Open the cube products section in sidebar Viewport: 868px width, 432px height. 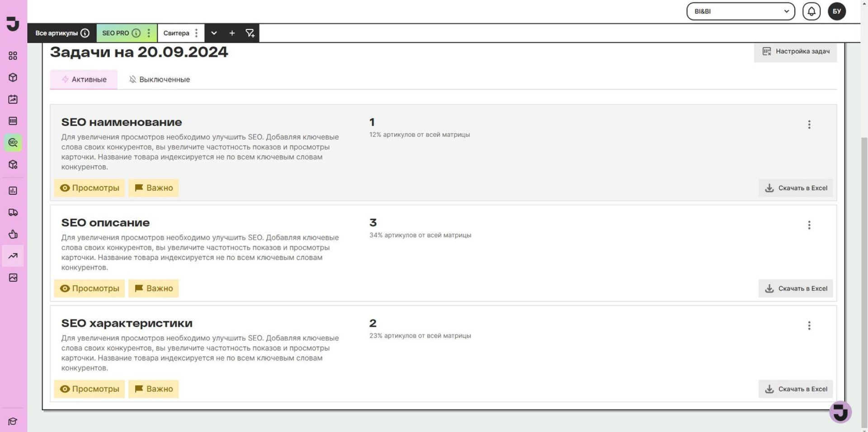(13, 77)
